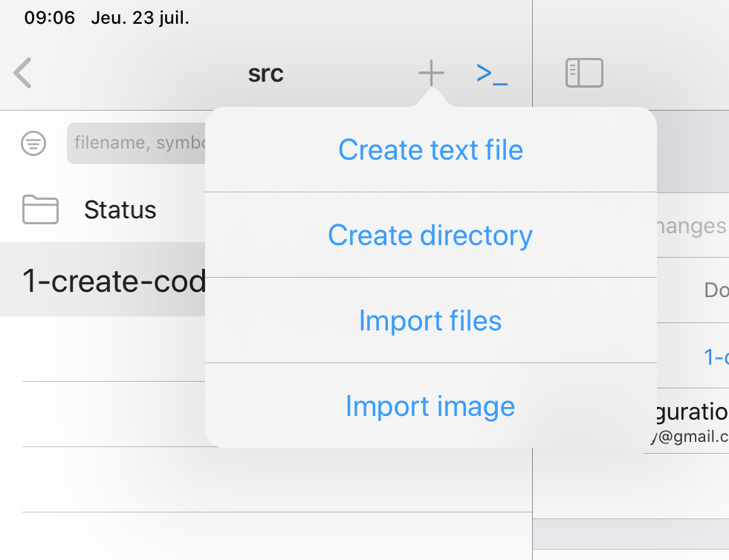Pick Import image from the menu
Screen dimensions: 729x560
pos(430,406)
